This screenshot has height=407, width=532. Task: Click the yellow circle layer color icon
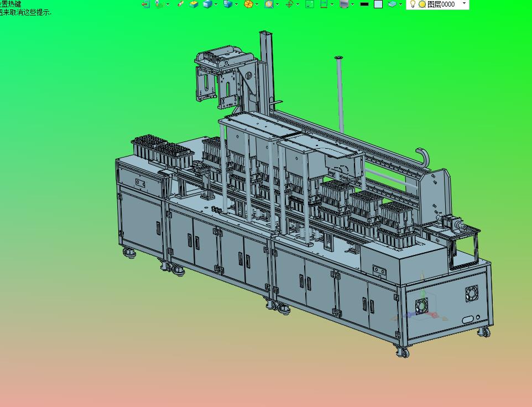click(x=423, y=4)
